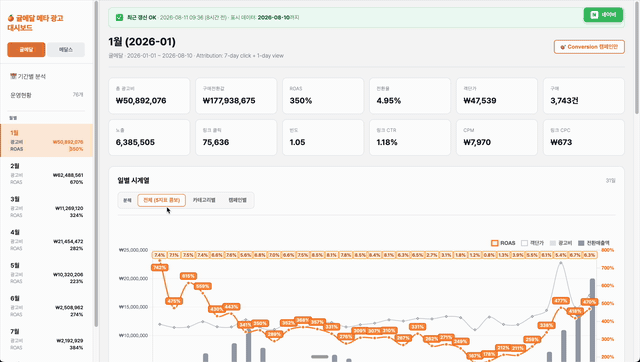Click the 477% ROAS data label
The width and height of the screenshot is (640, 362).
tap(560, 301)
